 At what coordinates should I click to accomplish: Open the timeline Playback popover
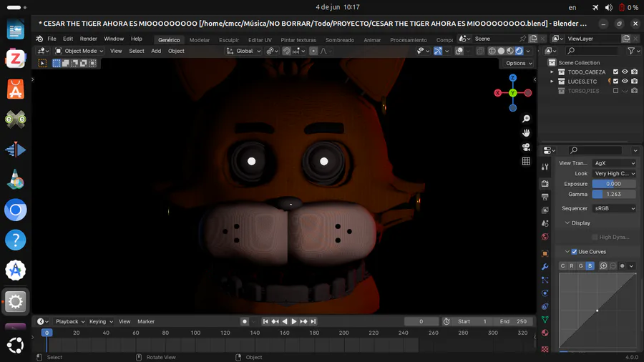pos(70,321)
